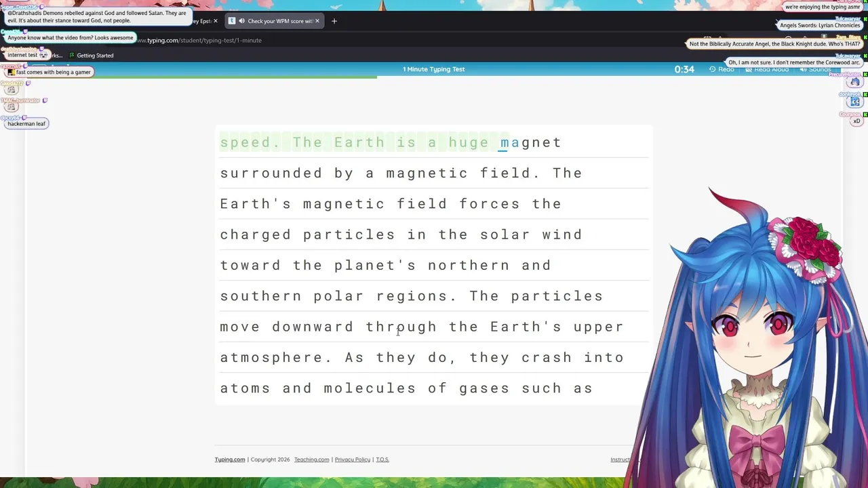Click chat message 'Angels Swords: Lyrian Chronicles'

click(820, 25)
